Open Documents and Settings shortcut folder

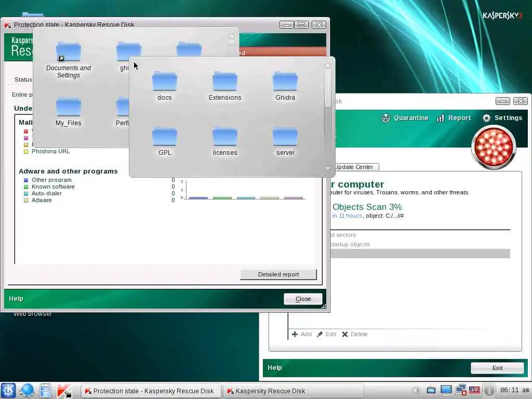click(69, 60)
